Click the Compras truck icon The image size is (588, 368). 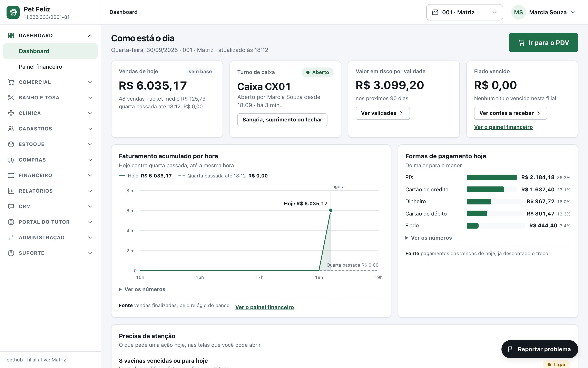click(11, 160)
